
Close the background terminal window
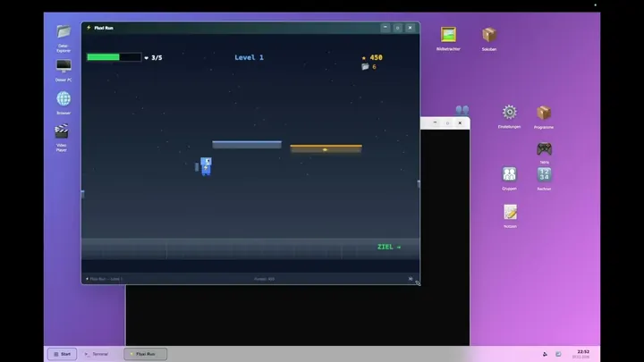click(460, 122)
